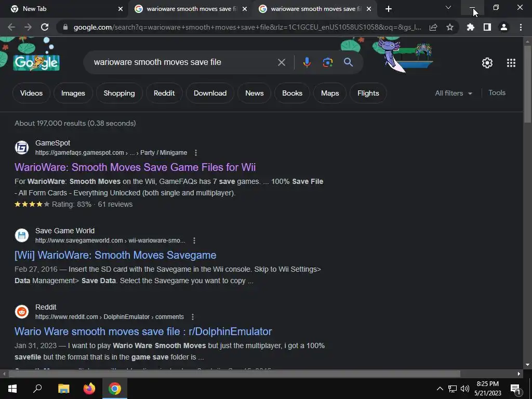Go back to the previous page

click(11, 27)
